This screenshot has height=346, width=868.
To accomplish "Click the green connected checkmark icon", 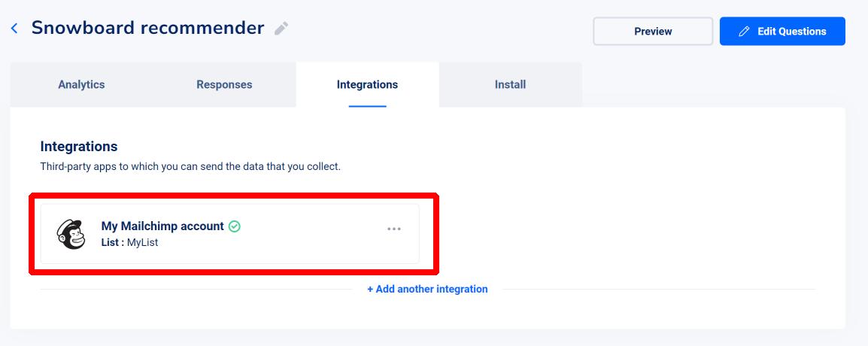I will tap(235, 226).
